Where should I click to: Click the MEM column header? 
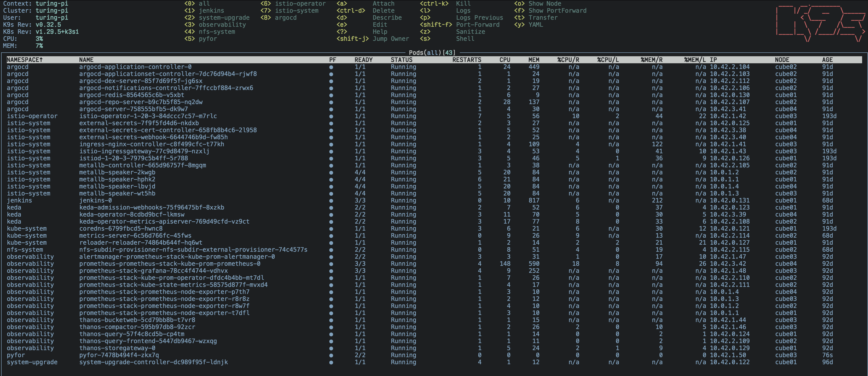coord(534,60)
